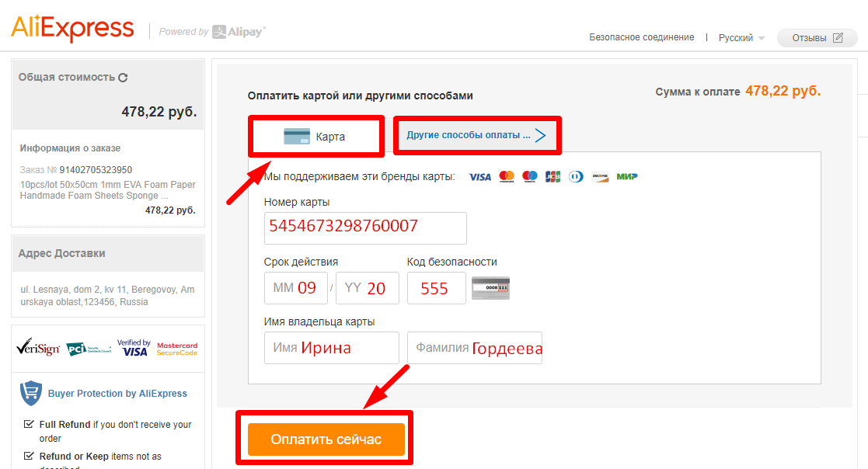
Task: Click the Код безопасности field
Action: [436, 288]
